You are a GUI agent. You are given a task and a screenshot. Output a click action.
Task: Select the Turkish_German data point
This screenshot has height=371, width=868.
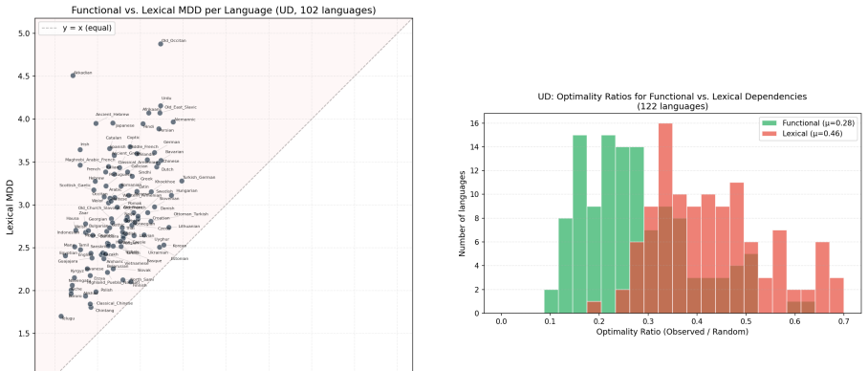tap(182, 181)
